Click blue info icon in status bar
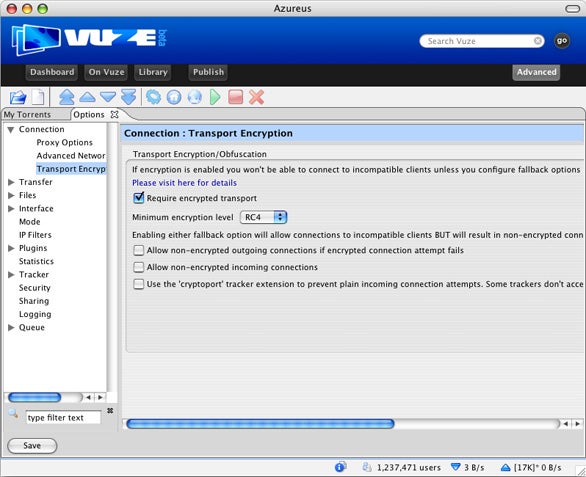The height and width of the screenshot is (477, 586). [x=340, y=467]
